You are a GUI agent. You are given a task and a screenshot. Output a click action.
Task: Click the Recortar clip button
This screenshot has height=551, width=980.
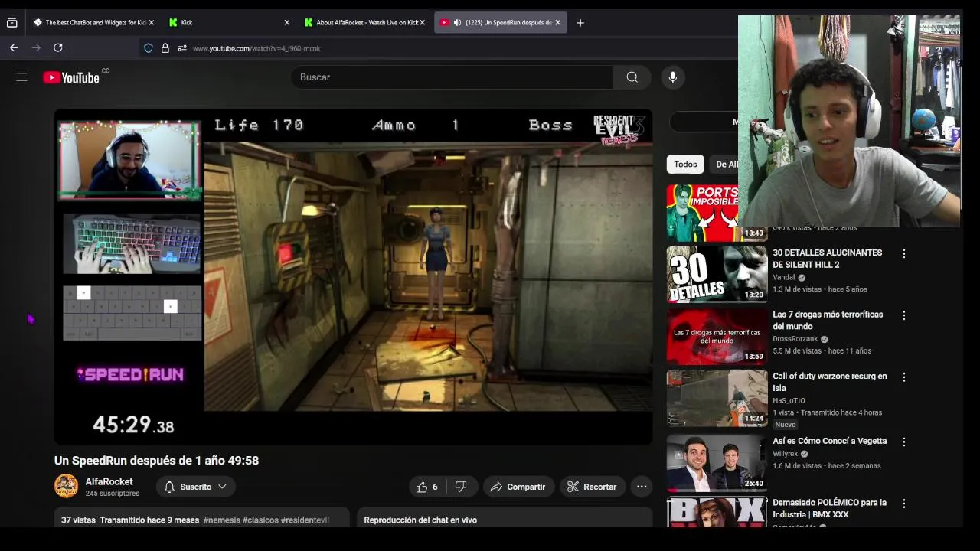(592, 487)
